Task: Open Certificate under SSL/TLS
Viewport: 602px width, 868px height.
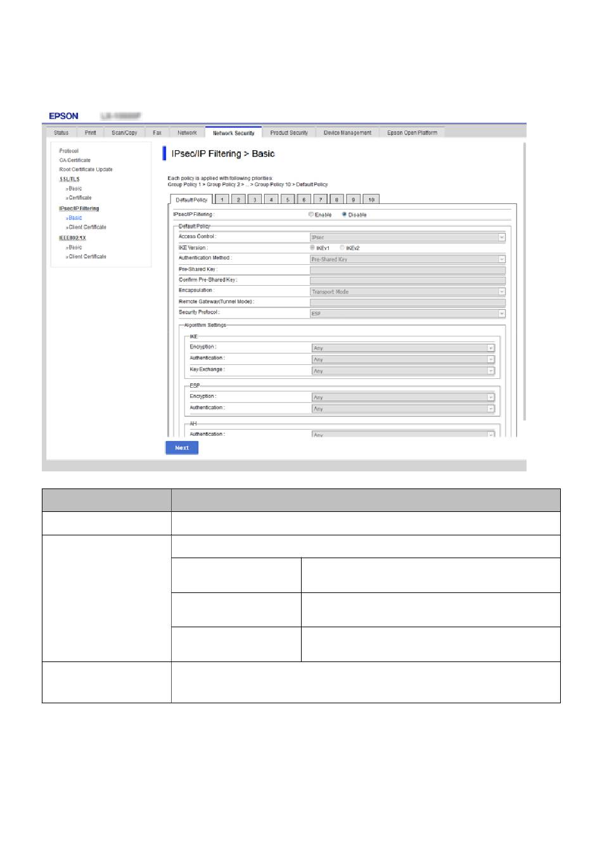Action: coord(79,198)
